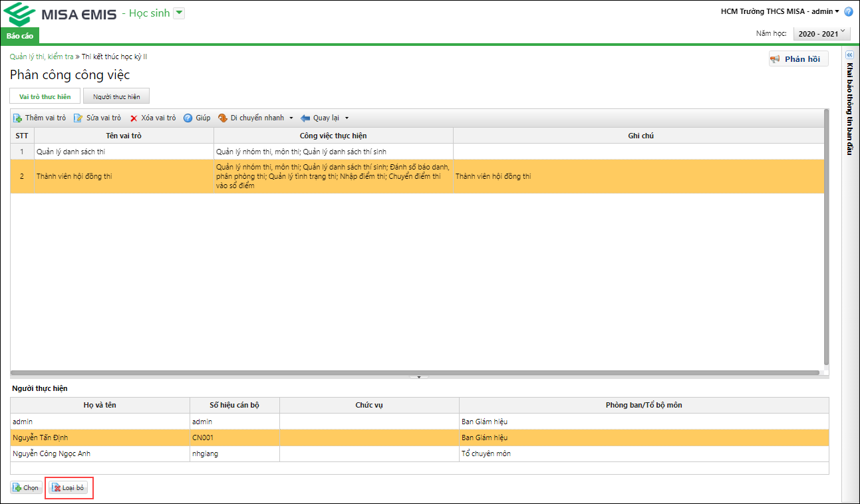Click the horizontal scrollbar below the role grid
860x504 pixels.
point(415,372)
